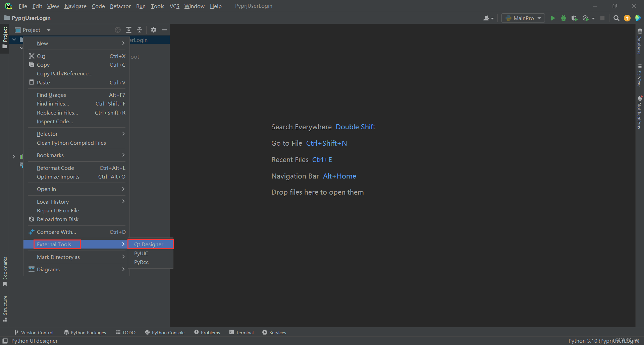
Task: Open the Navigate menu
Action: (75, 6)
